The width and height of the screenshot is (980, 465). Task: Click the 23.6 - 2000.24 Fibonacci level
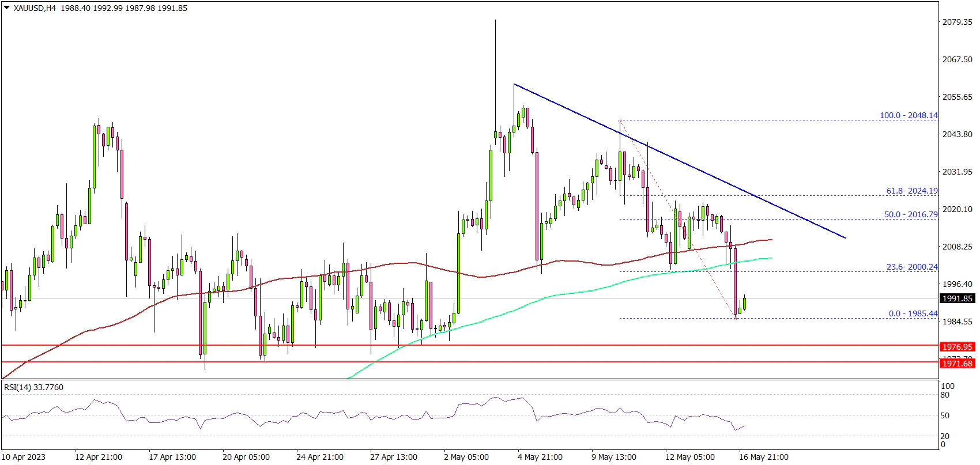[x=911, y=267]
